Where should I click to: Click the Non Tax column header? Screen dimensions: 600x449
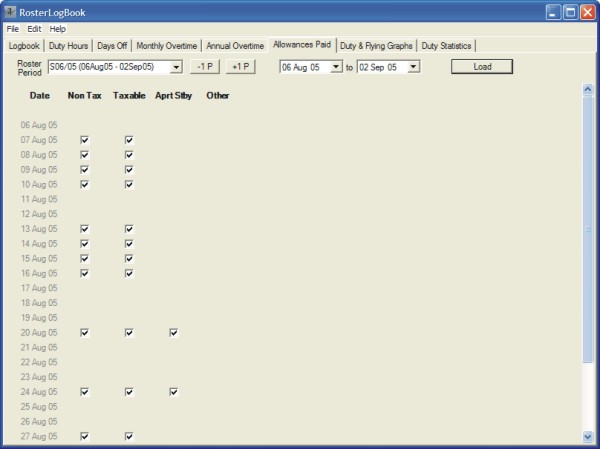point(85,96)
